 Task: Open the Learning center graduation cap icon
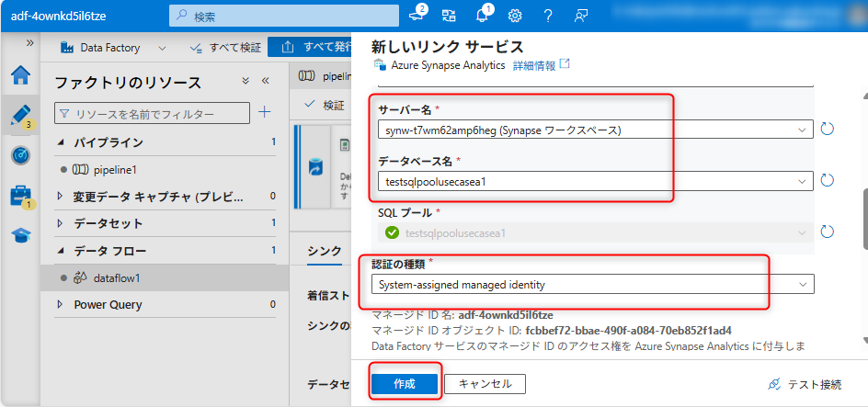(x=21, y=237)
